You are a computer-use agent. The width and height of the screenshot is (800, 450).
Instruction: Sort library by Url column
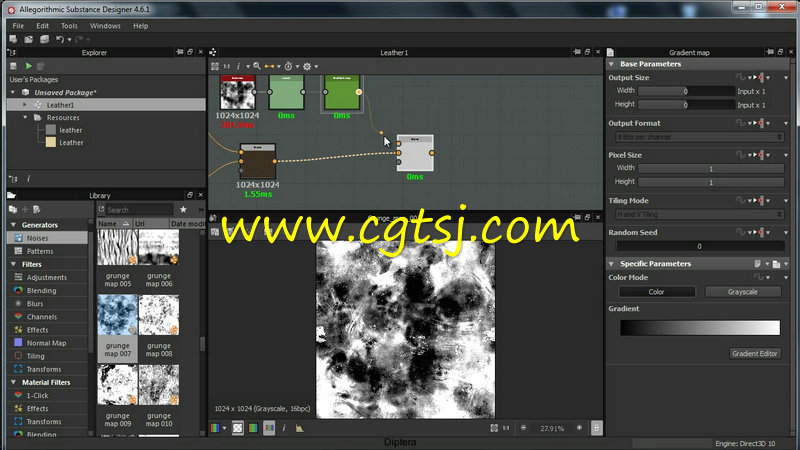[151, 223]
